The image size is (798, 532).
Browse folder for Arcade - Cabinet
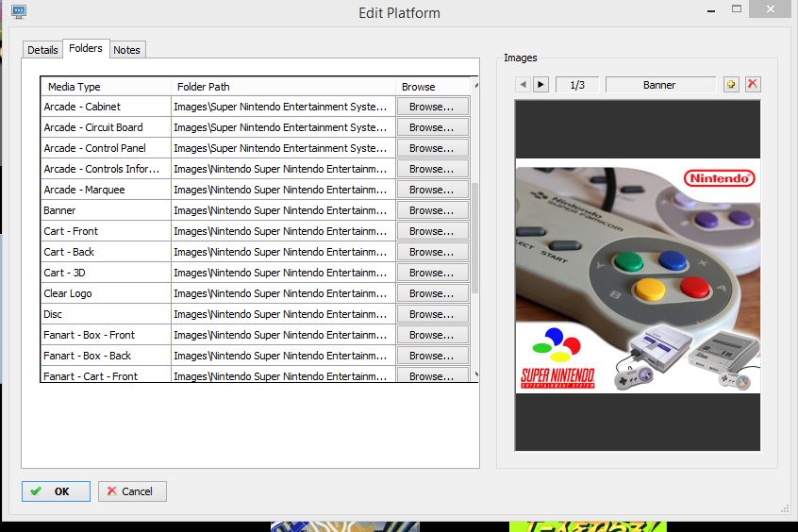pos(432,107)
